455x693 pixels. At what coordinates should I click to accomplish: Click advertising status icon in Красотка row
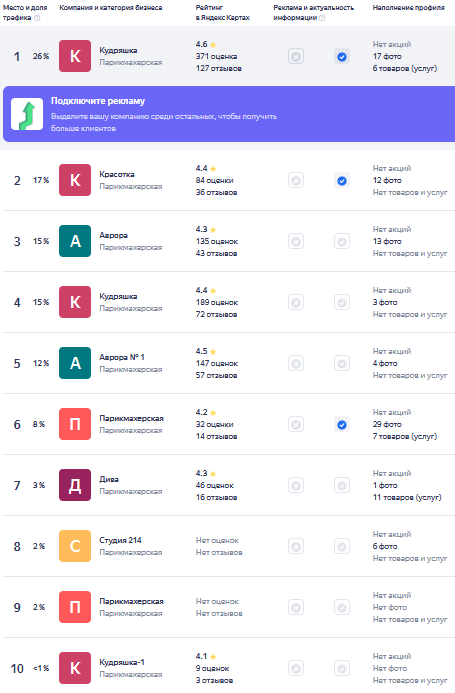coord(296,180)
